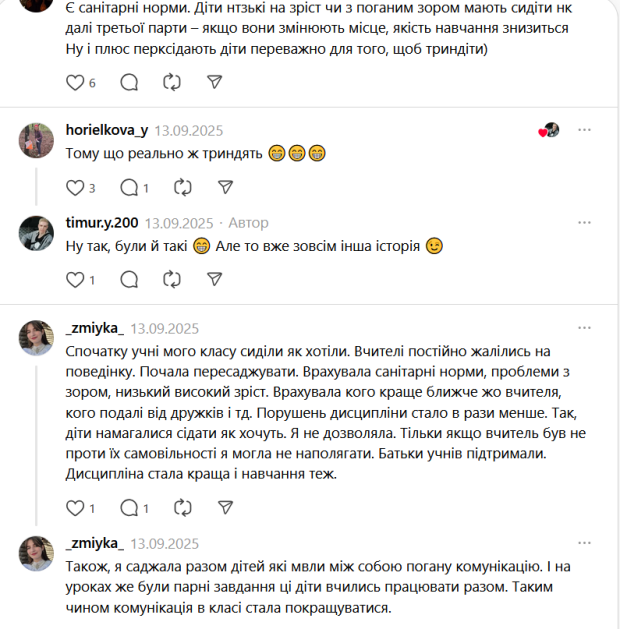The height and width of the screenshot is (629, 620).
Task: Open reply box for timur.y.200's comment
Action: point(129,279)
